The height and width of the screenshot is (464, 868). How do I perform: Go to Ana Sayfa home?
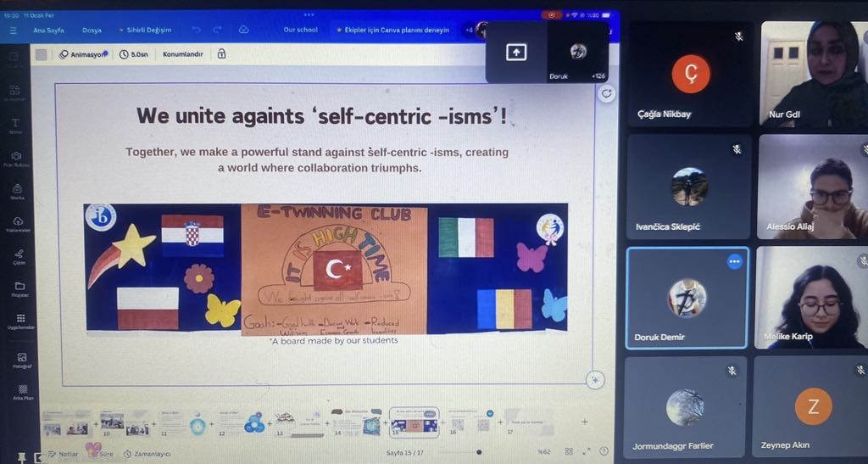[48, 31]
